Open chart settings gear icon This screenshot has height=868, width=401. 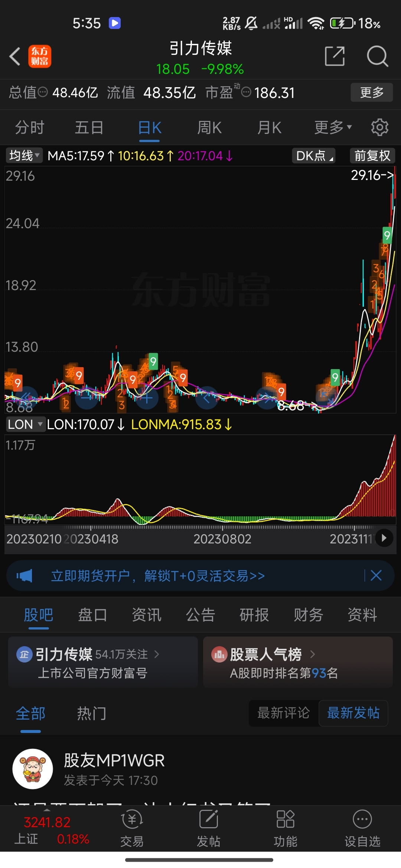point(379,127)
